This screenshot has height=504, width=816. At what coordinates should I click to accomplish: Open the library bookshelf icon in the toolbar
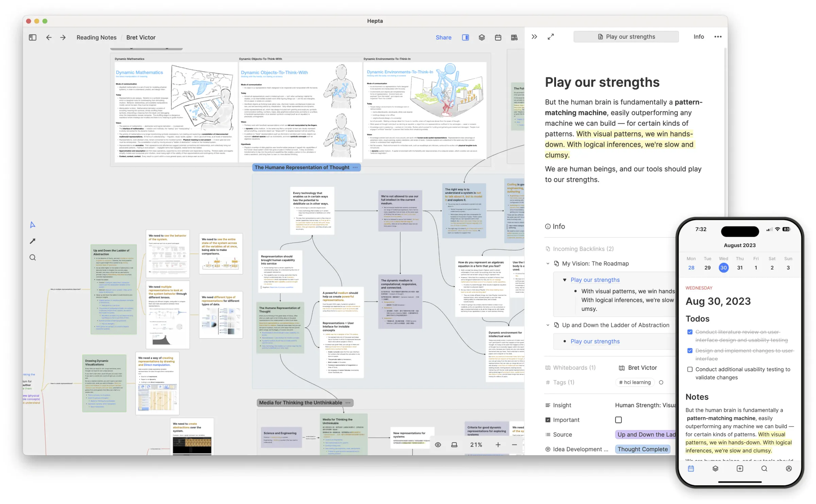[x=514, y=37]
